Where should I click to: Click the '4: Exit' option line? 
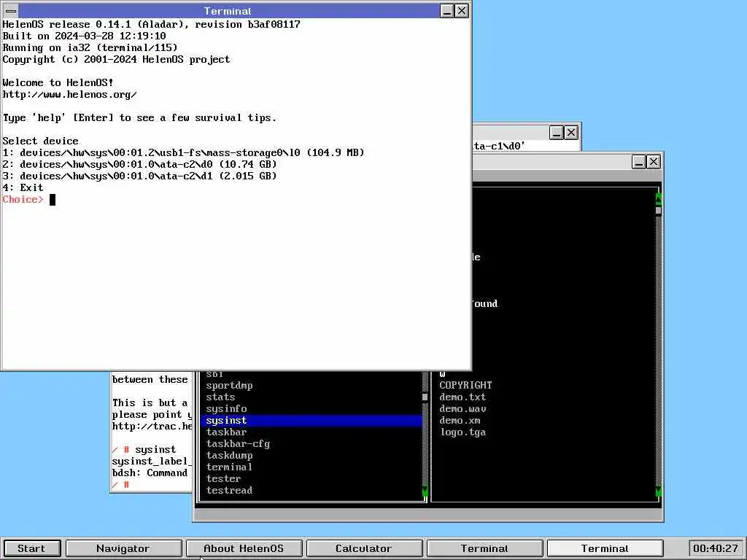[23, 187]
